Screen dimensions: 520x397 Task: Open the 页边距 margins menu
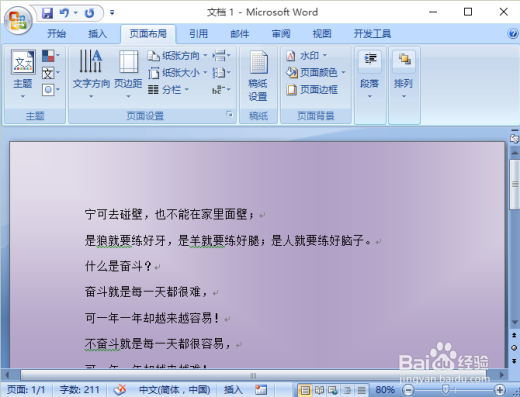[128, 74]
